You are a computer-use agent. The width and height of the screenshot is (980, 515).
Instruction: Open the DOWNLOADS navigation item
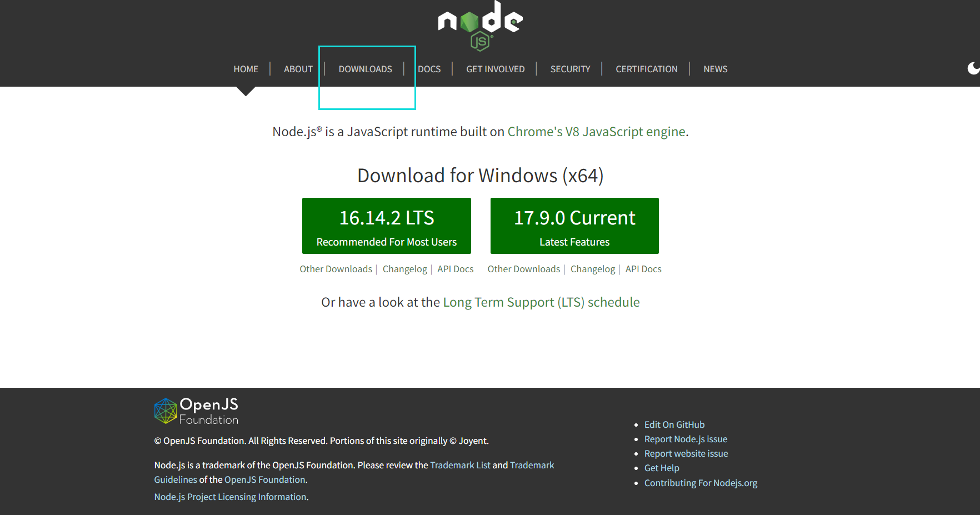point(366,69)
